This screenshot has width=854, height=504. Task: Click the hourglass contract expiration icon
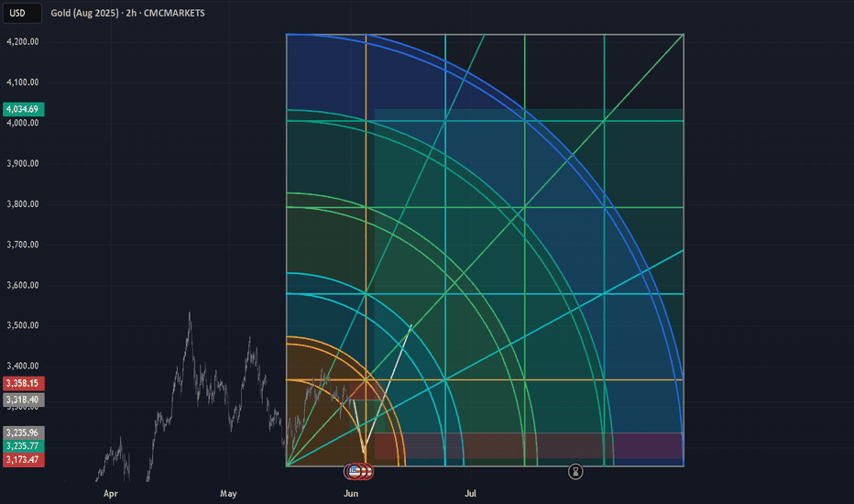[x=575, y=471]
